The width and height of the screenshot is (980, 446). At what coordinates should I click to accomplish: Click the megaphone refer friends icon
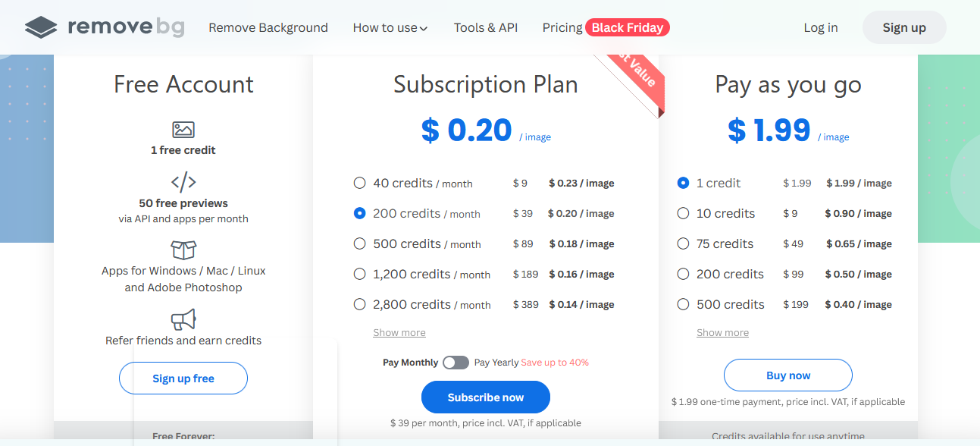(183, 319)
